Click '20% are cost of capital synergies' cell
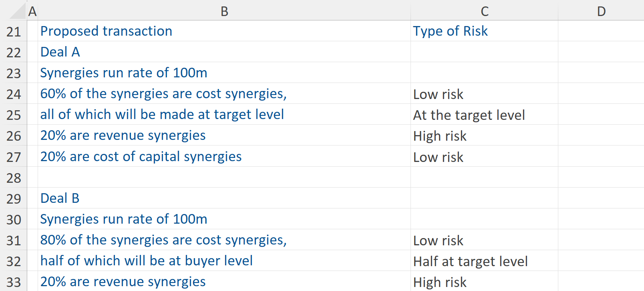This screenshot has width=644, height=291. point(141,157)
